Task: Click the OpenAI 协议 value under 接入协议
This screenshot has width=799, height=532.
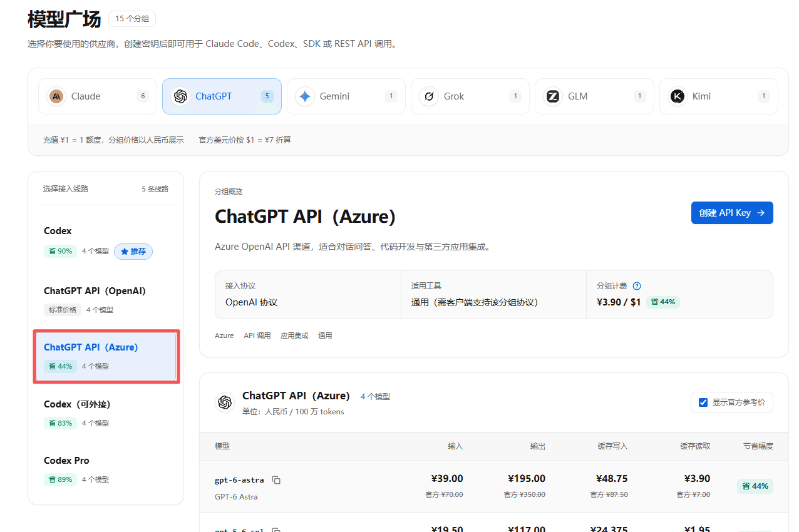Action: click(251, 302)
